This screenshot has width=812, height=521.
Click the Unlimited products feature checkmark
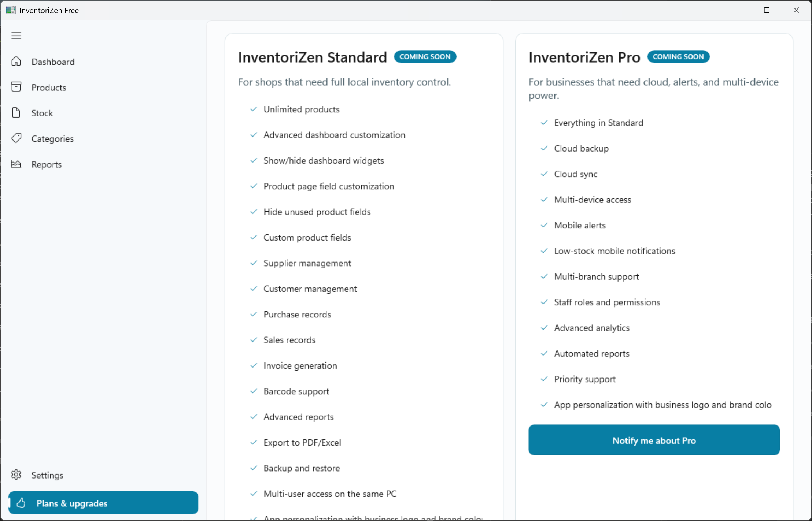254,109
